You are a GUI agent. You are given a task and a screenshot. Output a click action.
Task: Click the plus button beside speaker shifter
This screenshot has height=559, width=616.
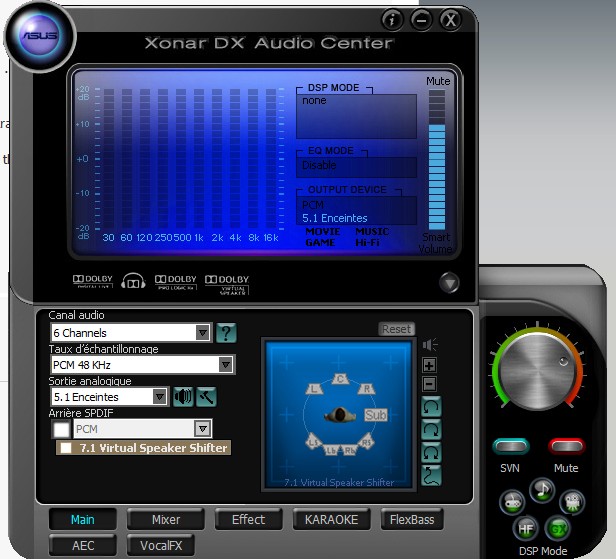point(429,365)
